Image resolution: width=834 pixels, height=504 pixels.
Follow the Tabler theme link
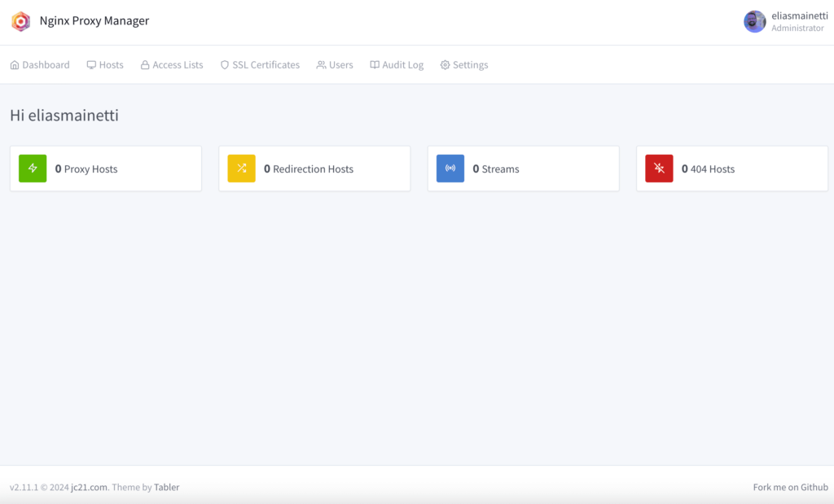tap(167, 488)
